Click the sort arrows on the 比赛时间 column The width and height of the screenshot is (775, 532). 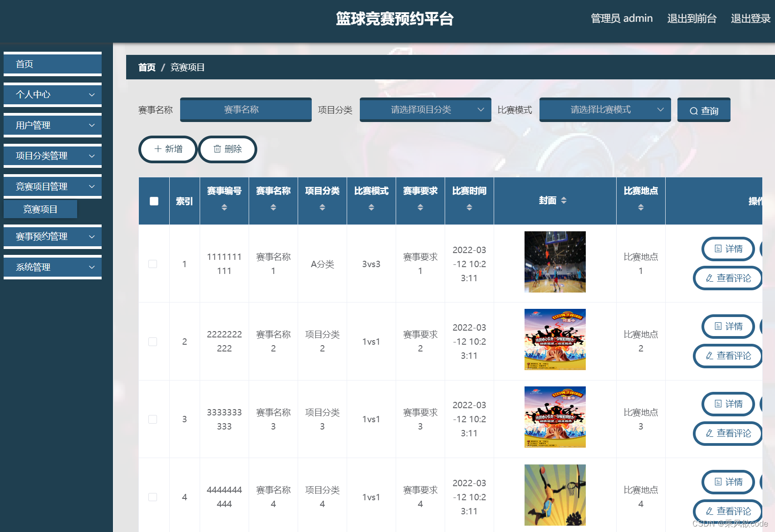coord(469,207)
